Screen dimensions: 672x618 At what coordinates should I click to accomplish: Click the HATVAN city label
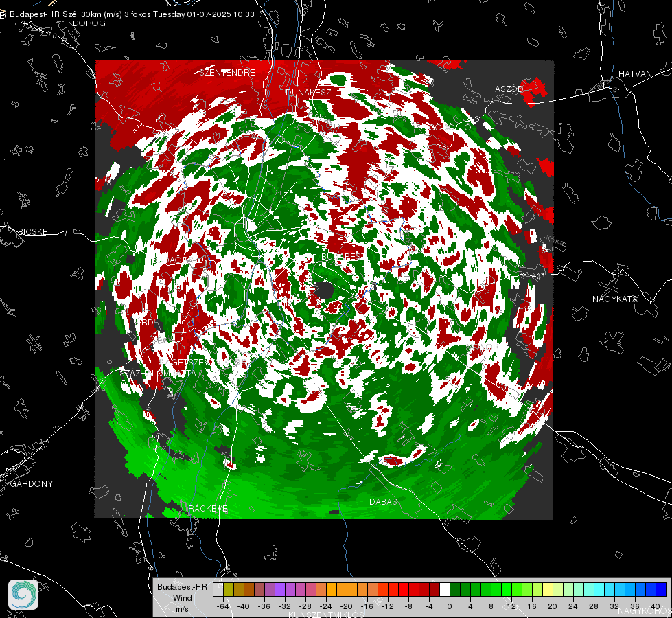[x=635, y=73]
